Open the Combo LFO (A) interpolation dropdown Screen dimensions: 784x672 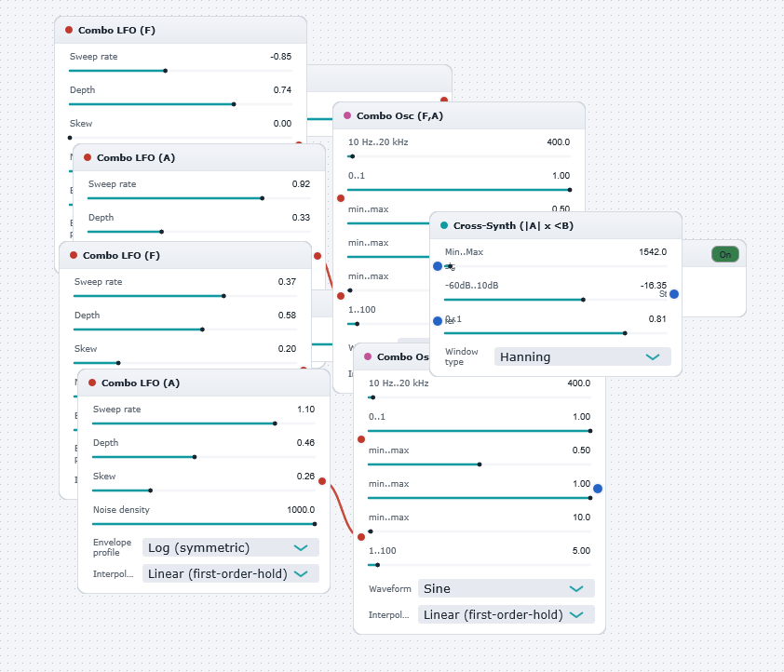(231, 573)
